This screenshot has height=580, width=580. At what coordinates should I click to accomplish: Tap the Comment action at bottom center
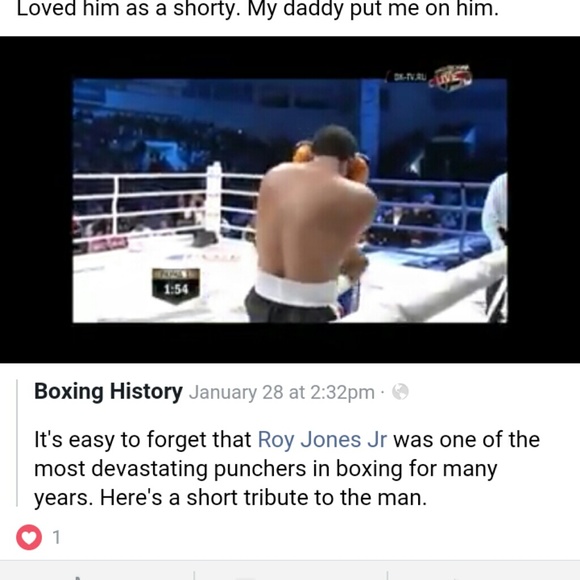(x=290, y=575)
